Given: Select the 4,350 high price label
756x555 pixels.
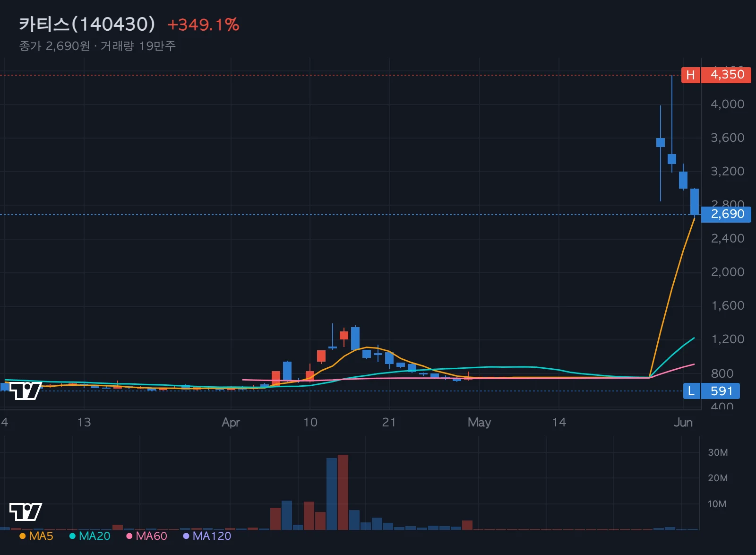Looking at the screenshot, I should [727, 75].
